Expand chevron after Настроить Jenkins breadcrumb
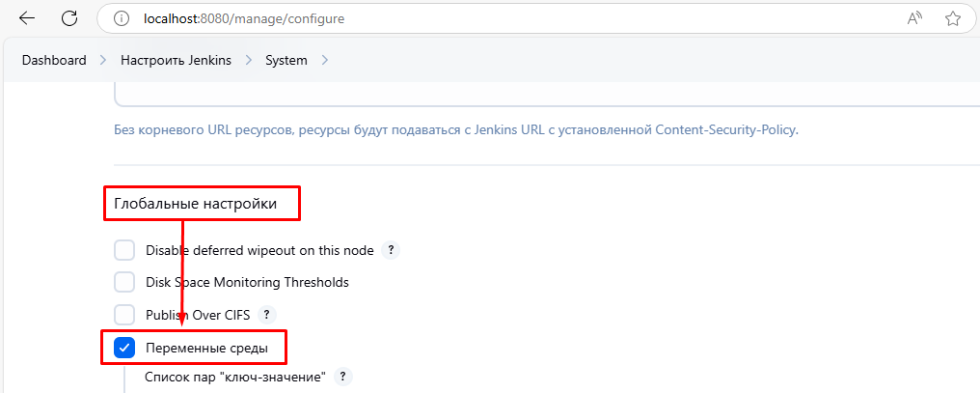Viewport: 980px width, 393px height. pos(248,60)
